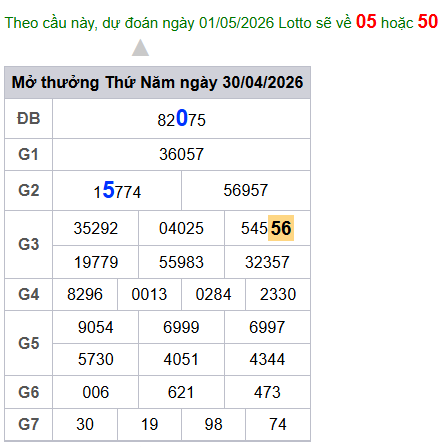Click G5 number 6997
Viewport: 441px width, 447px height.
point(267,327)
